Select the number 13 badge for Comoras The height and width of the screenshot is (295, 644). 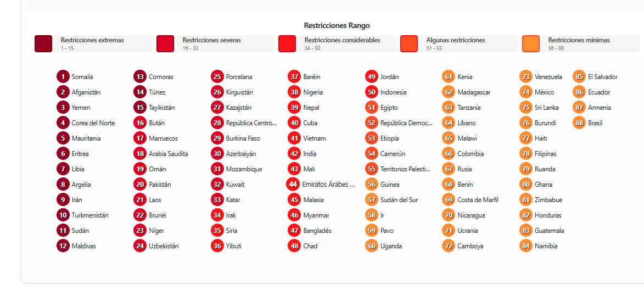[x=140, y=77]
